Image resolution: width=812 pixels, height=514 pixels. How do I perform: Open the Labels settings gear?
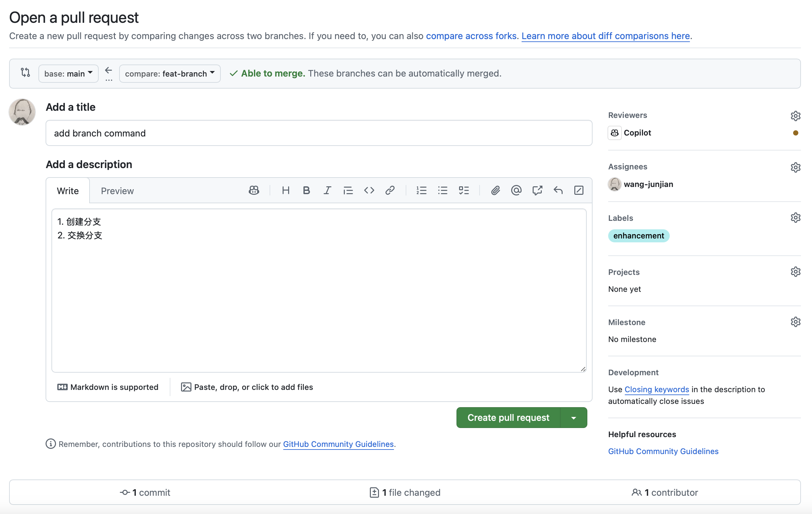795,218
